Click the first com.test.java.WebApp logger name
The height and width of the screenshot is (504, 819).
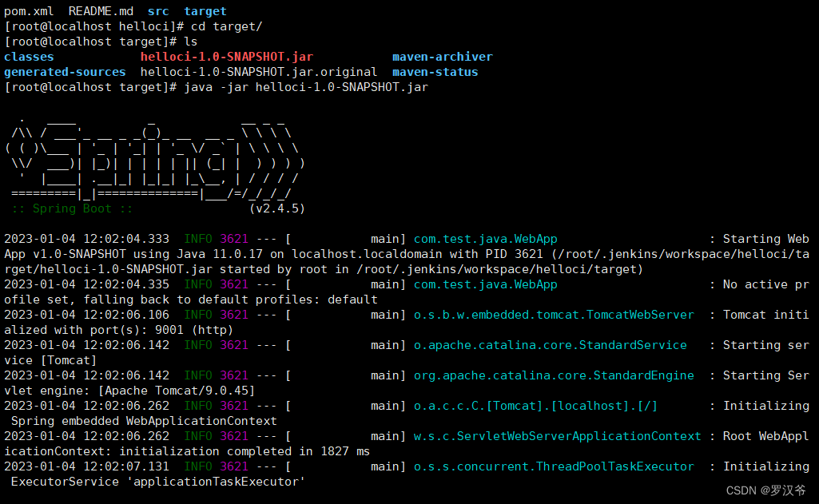tap(485, 239)
